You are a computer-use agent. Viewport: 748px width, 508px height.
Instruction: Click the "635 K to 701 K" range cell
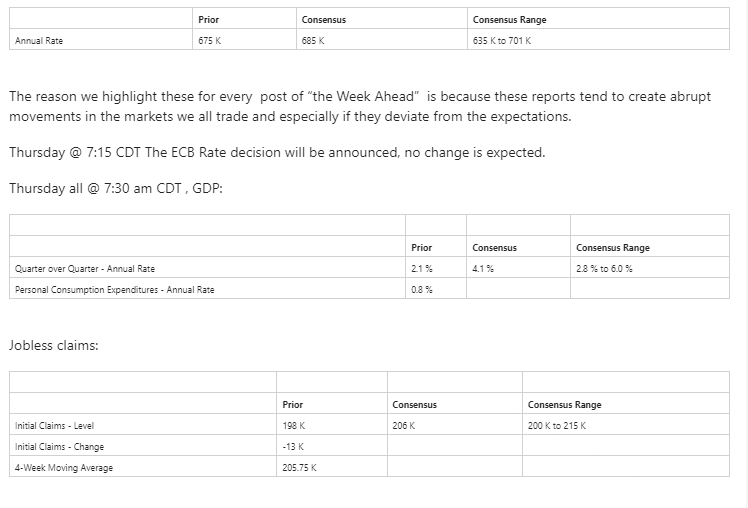pyautogui.click(x=502, y=41)
